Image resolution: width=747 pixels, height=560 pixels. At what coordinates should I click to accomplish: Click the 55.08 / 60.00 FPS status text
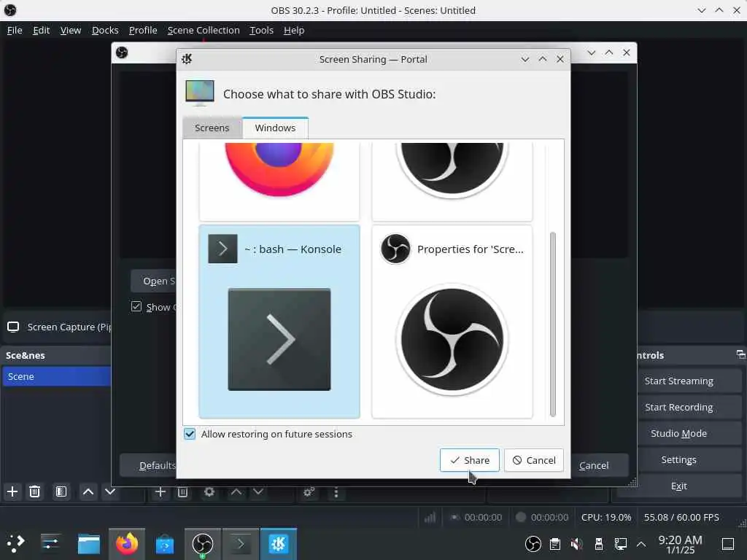pyautogui.click(x=681, y=517)
